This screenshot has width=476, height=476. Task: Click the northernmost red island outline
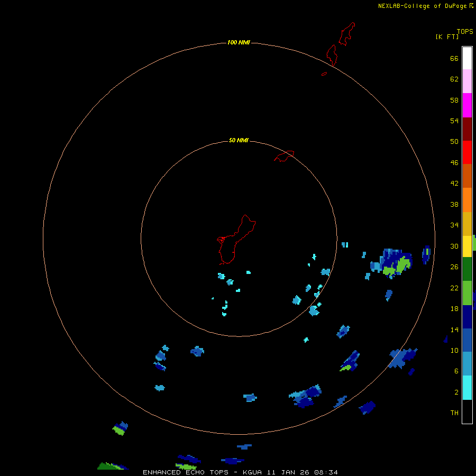click(347, 34)
